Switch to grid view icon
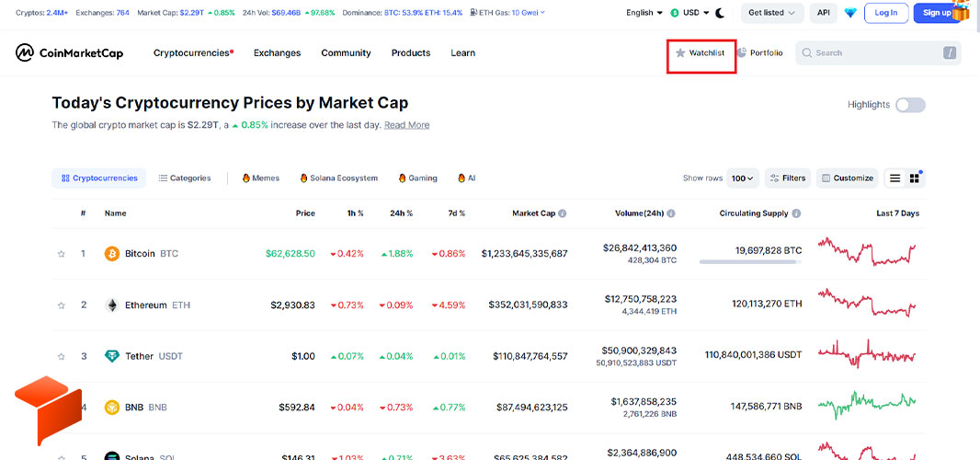 click(x=915, y=178)
